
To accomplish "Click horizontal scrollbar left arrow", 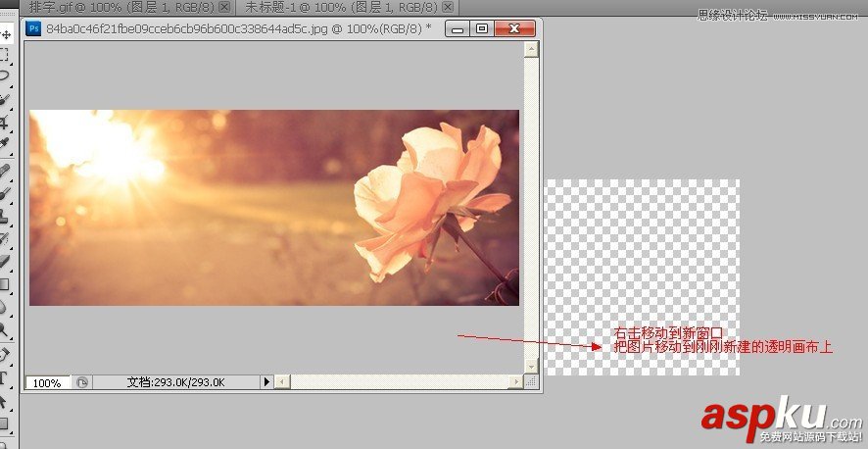I will (x=282, y=381).
